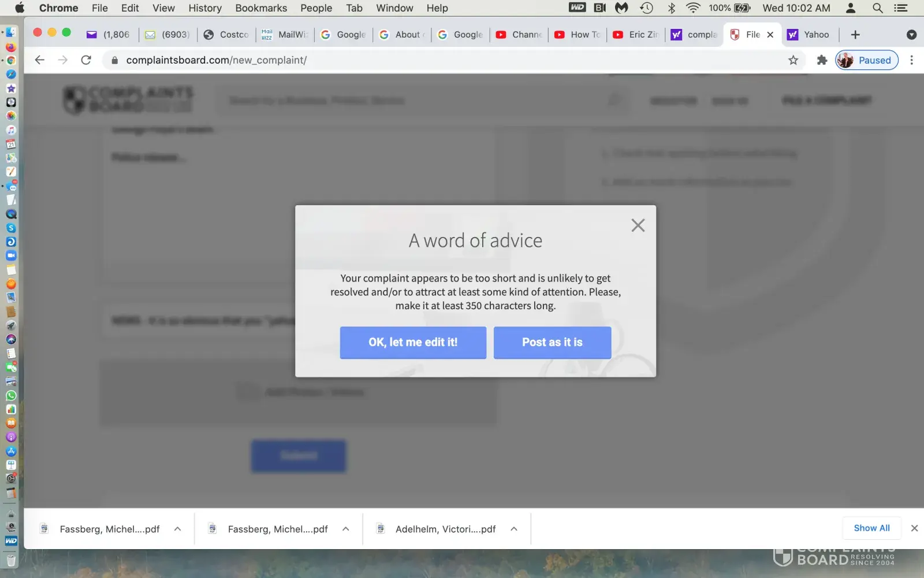Open Chrome's three-dot menu

911,60
